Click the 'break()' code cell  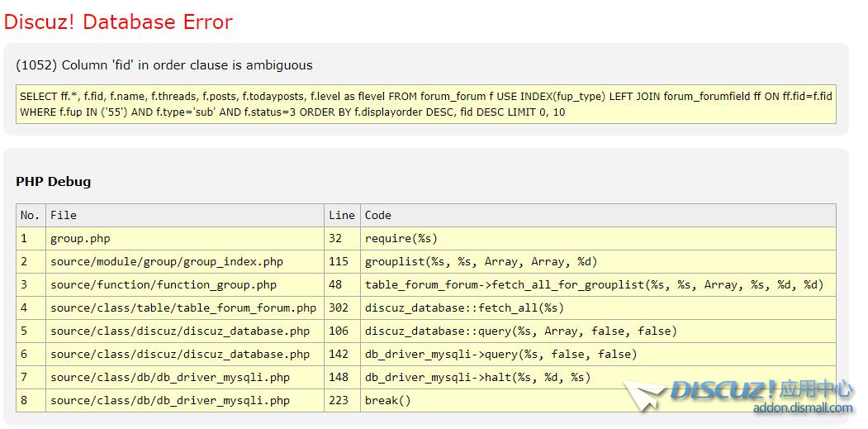pyautogui.click(x=598, y=400)
